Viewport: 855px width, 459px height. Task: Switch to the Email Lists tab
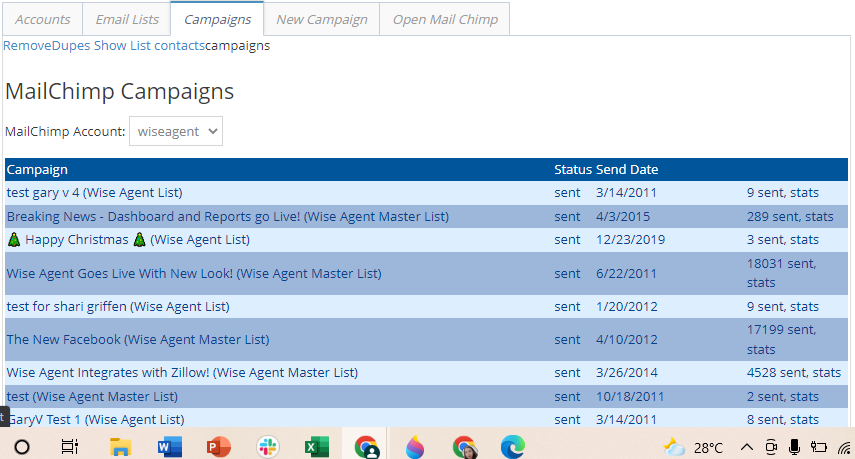tap(127, 19)
